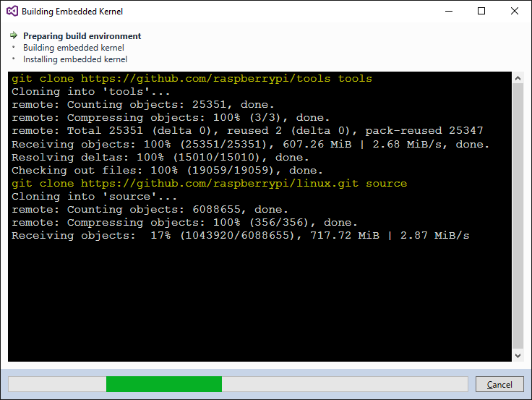Select the 'Installing embedded kernel' step text
This screenshot has height=400, width=532.
pos(75,59)
